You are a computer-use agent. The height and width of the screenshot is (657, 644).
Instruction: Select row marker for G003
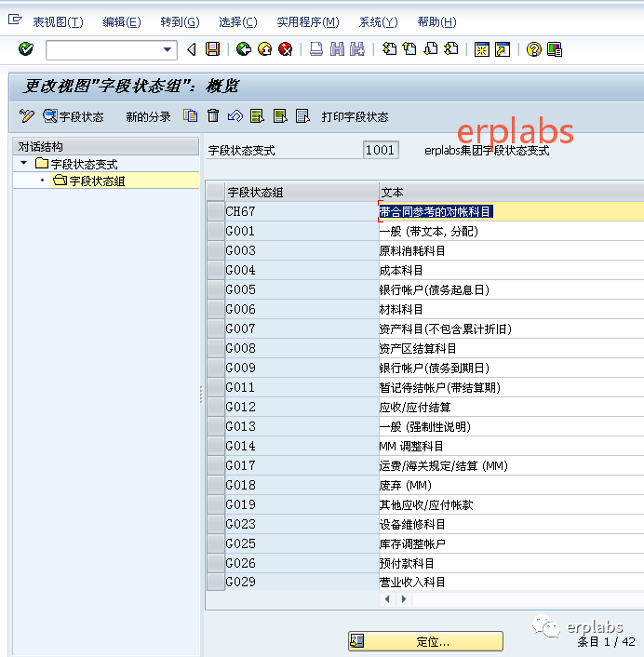(x=216, y=250)
